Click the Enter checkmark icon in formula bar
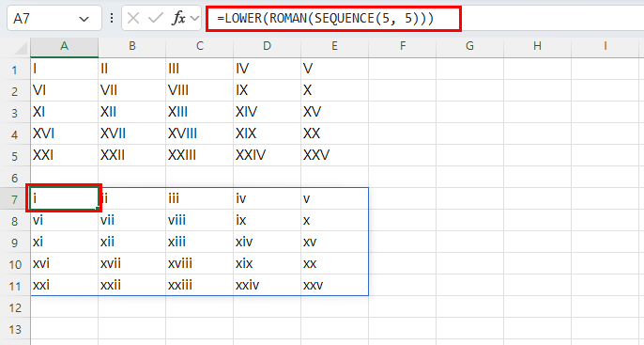Screen dimensions: 644x345 156,18
